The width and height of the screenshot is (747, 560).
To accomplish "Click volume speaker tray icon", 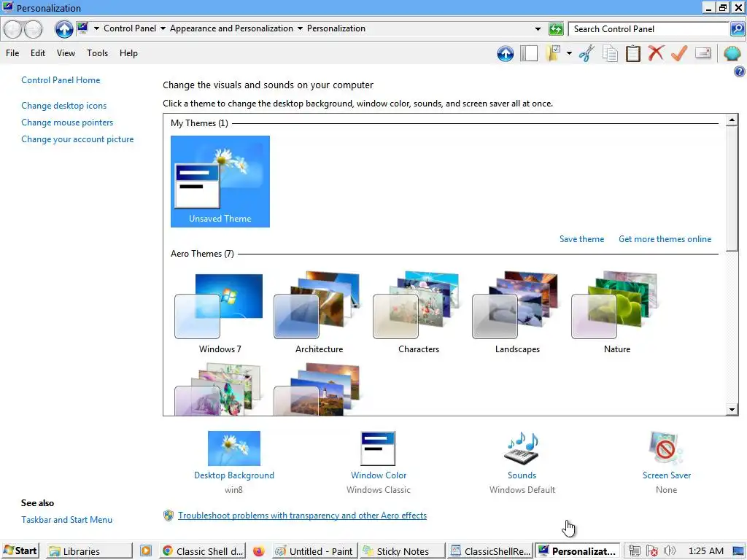I will pos(670,551).
